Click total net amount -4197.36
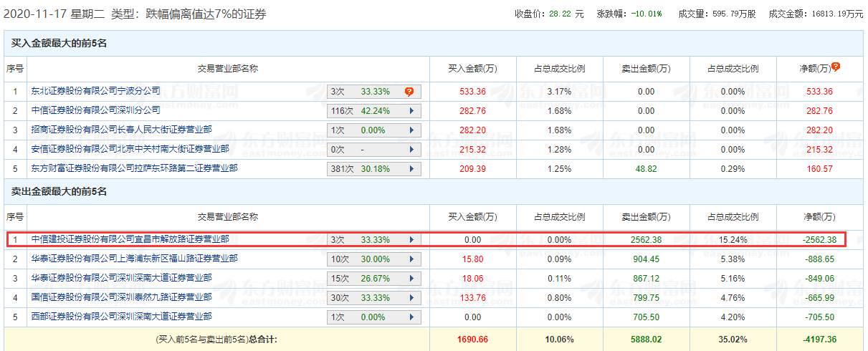The image size is (868, 351). click(818, 339)
